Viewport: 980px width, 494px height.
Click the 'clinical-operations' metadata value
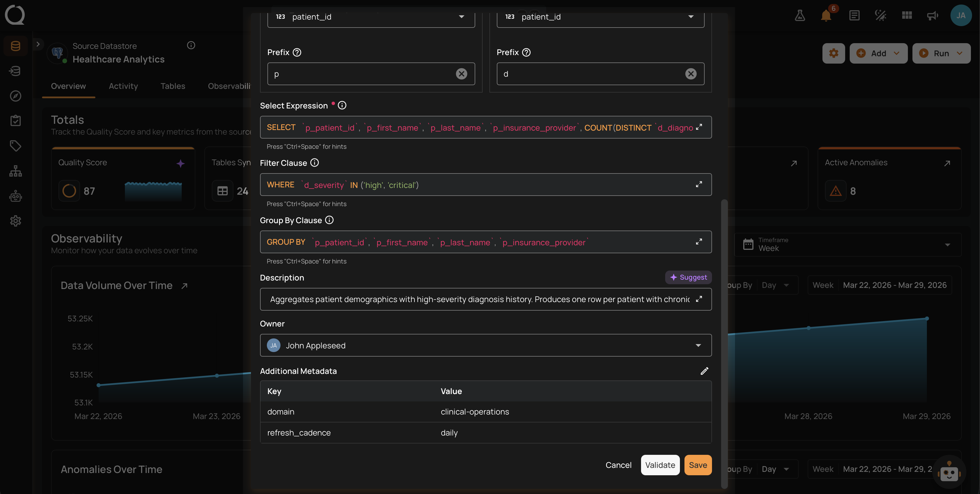click(x=474, y=412)
